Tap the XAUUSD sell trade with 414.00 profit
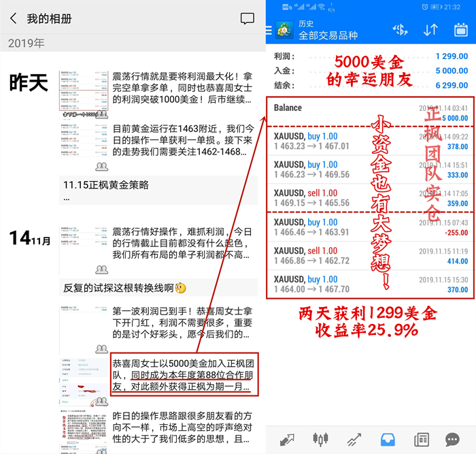The height and width of the screenshot is (454, 476). tap(371, 256)
